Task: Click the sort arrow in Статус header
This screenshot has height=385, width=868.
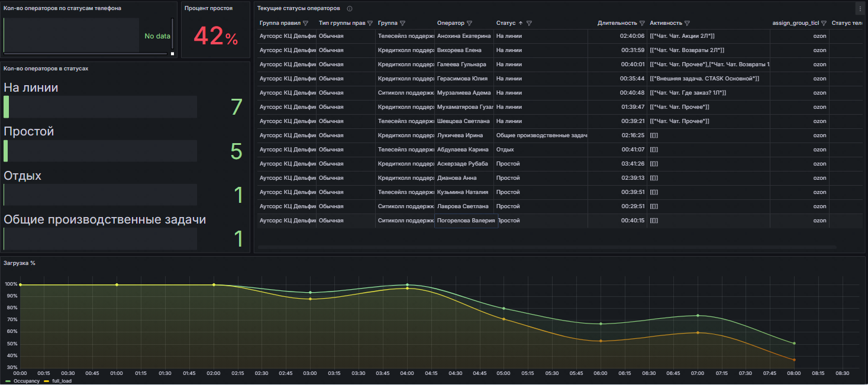Action: point(521,23)
